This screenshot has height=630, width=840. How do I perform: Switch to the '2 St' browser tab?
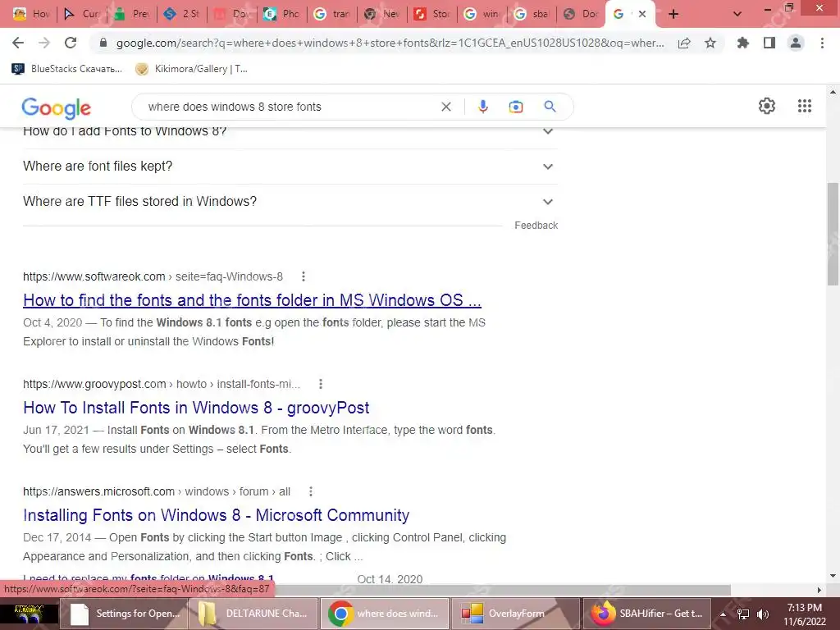point(181,14)
